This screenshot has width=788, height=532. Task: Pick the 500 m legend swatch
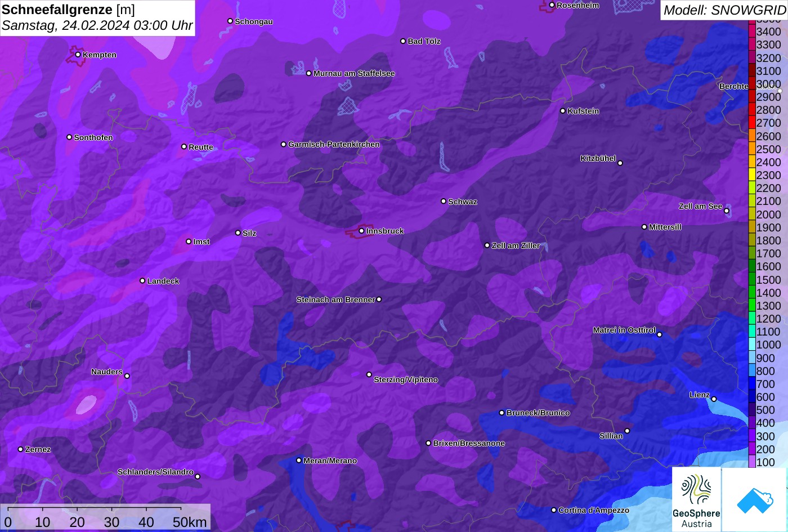point(752,410)
